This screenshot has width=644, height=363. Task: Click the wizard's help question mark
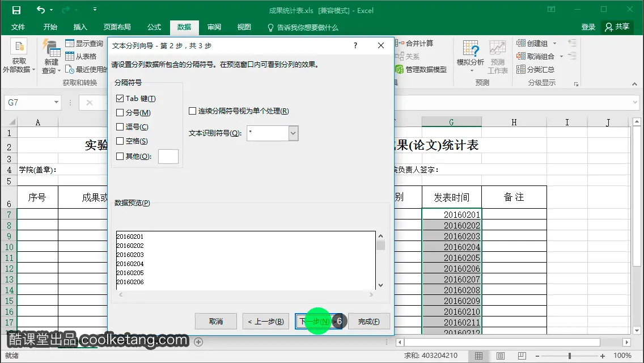pos(355,45)
